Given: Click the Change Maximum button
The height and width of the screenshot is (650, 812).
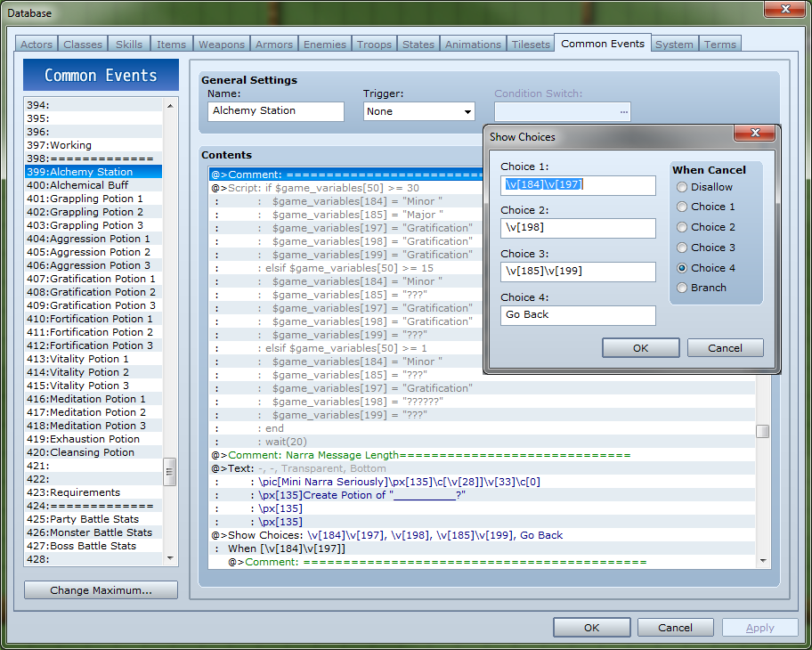Looking at the screenshot, I should 101,590.
